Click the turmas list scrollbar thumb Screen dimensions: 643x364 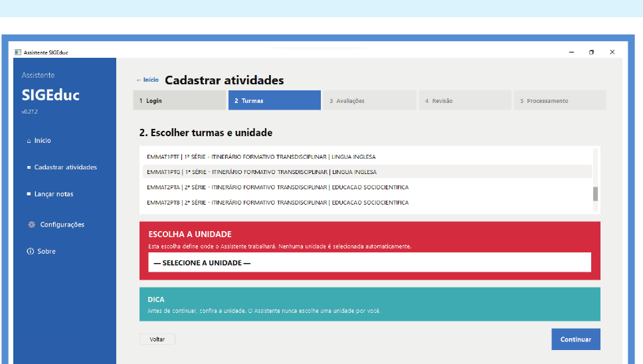595,194
